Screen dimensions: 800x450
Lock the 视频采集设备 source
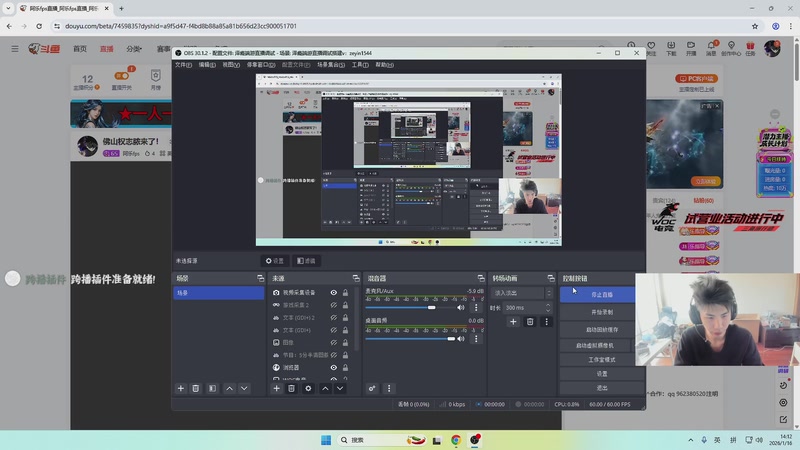tap(346, 293)
